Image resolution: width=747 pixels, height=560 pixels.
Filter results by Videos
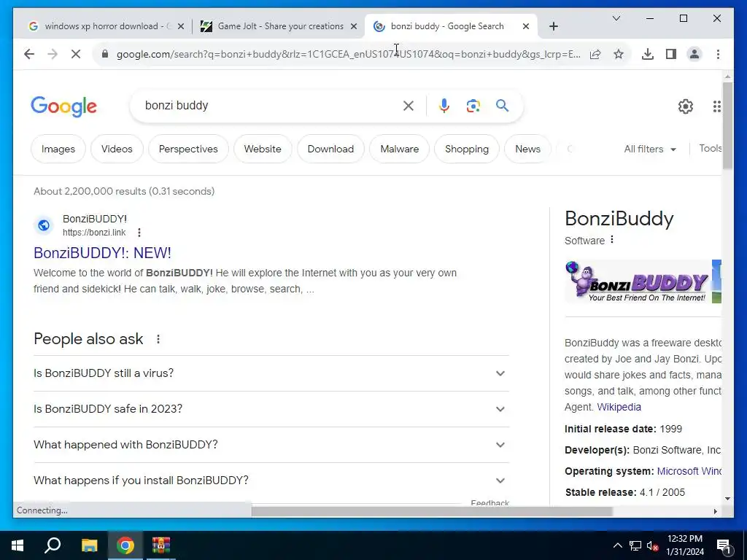tap(117, 149)
